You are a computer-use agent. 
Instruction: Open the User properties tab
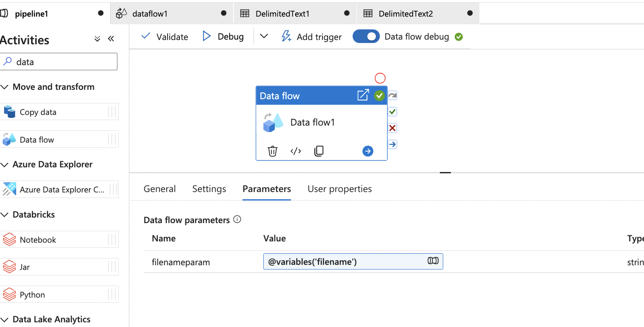tap(340, 189)
